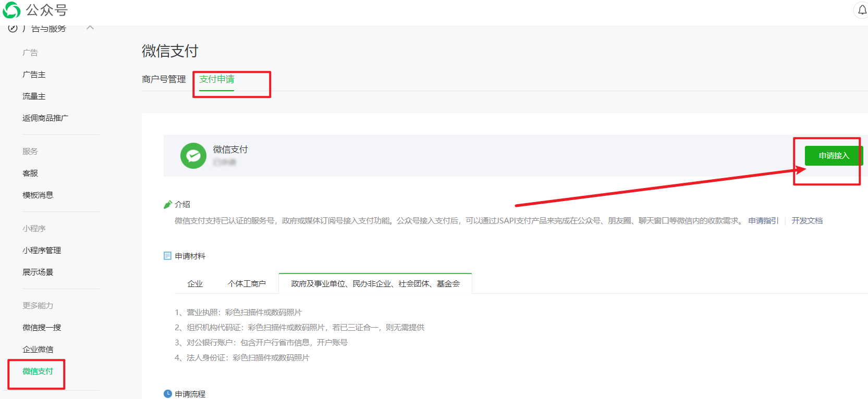Open the notification bell icon
The height and width of the screenshot is (399, 868).
[x=862, y=10]
